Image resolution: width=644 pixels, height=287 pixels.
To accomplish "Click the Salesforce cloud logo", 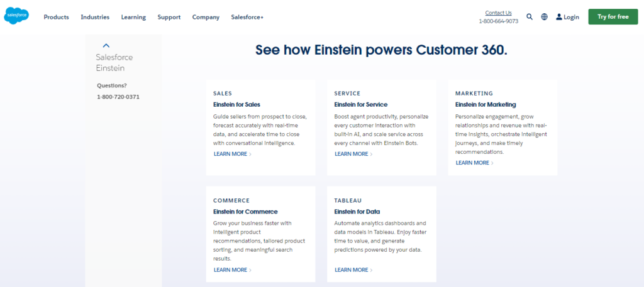I will coord(16,17).
